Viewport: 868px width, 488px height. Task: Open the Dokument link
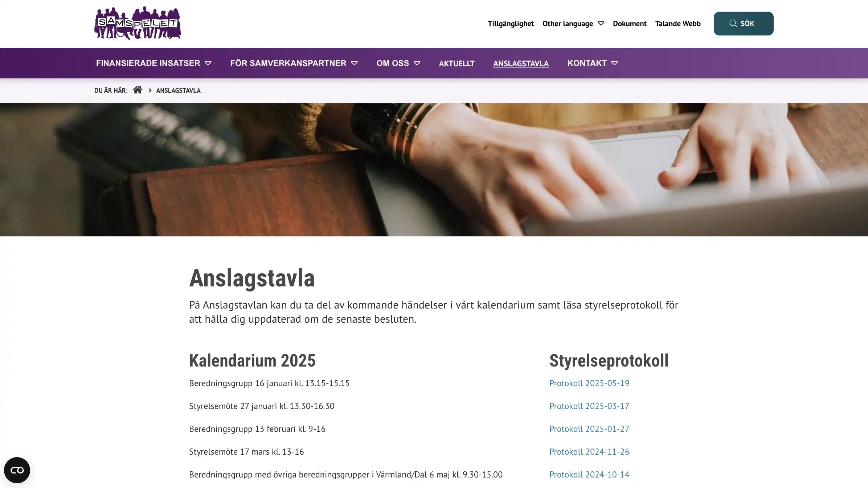pos(630,24)
